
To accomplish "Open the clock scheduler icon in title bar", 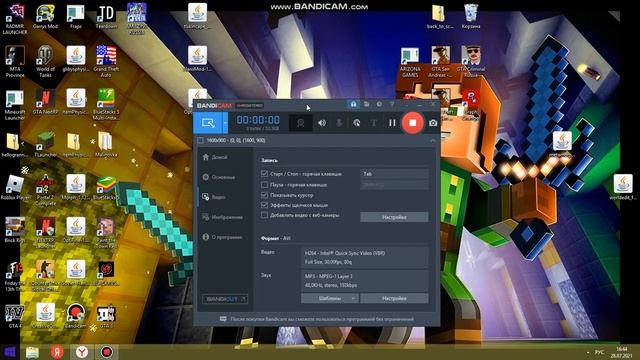I will pos(379,104).
